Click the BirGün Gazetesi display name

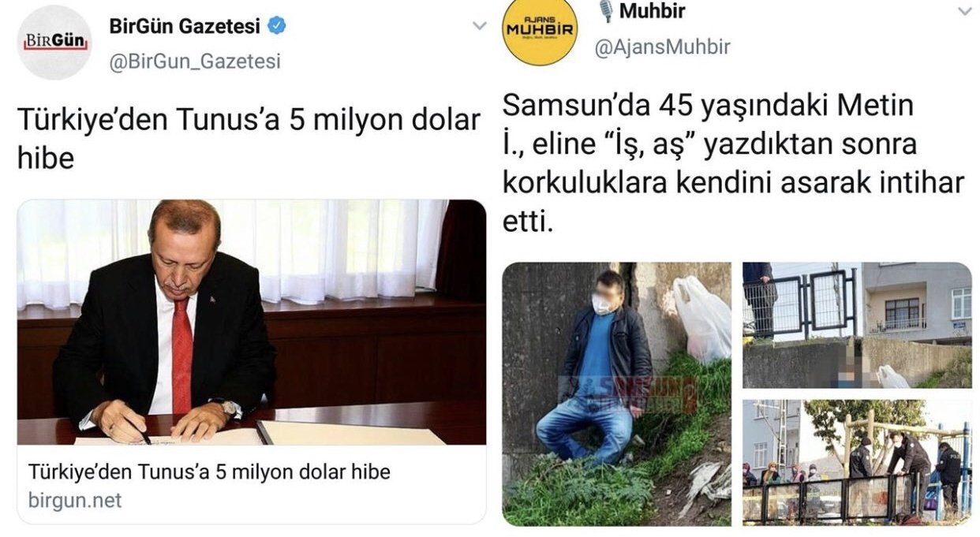tap(185, 27)
